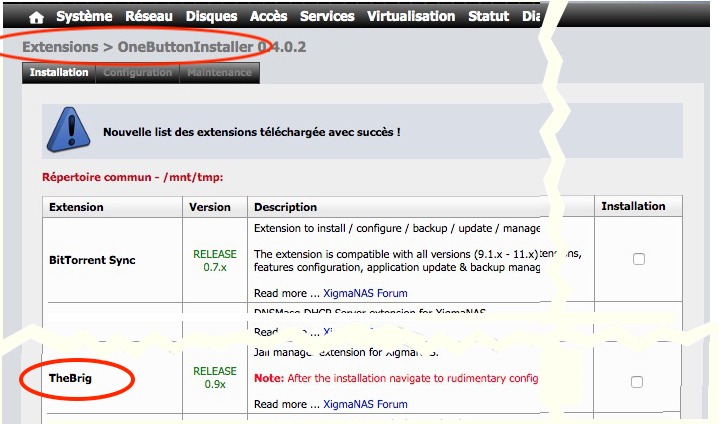The height and width of the screenshot is (424, 719).
Task: Expand the Disques menu
Action: click(x=212, y=17)
